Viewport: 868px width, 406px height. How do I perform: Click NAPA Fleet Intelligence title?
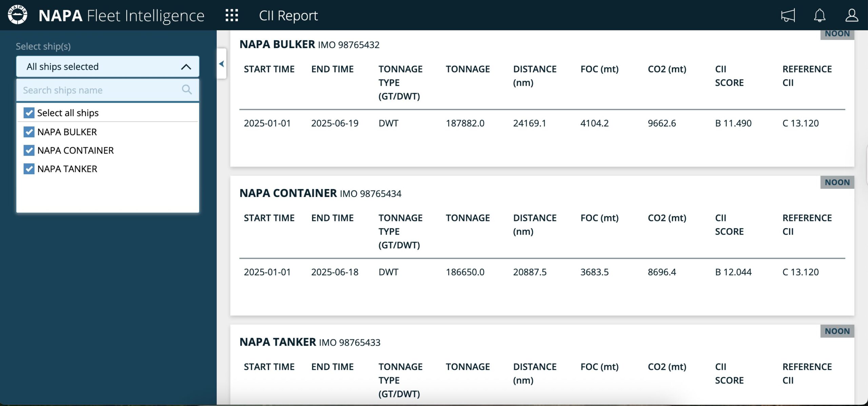[x=122, y=16]
